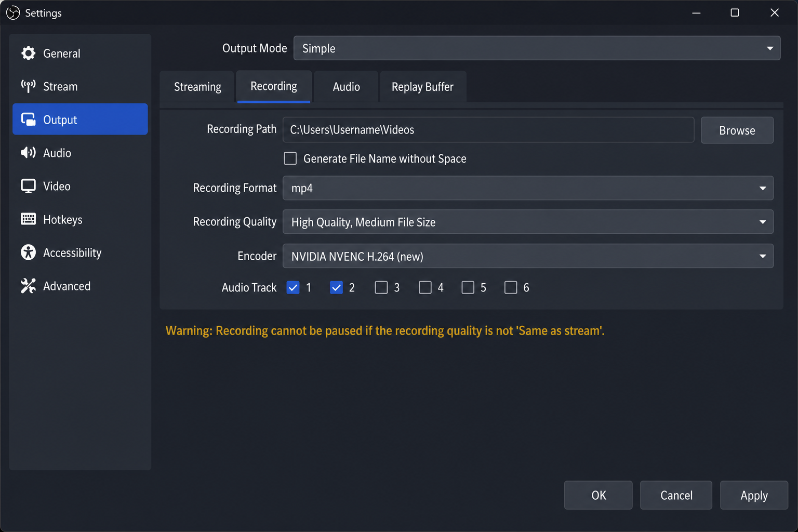Open the Stream settings section
The image size is (798, 532).
pyautogui.click(x=80, y=86)
